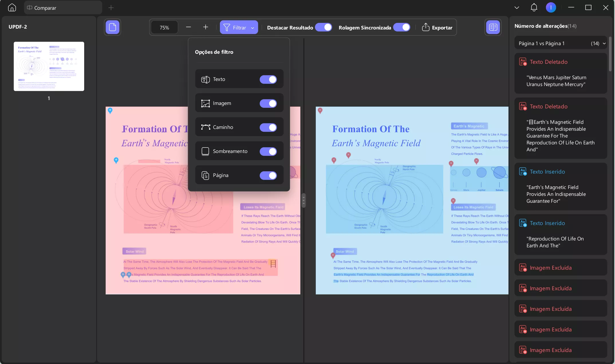Viewport: 615px width, 364px height.
Task: Open the notifications bell
Action: (x=534, y=8)
